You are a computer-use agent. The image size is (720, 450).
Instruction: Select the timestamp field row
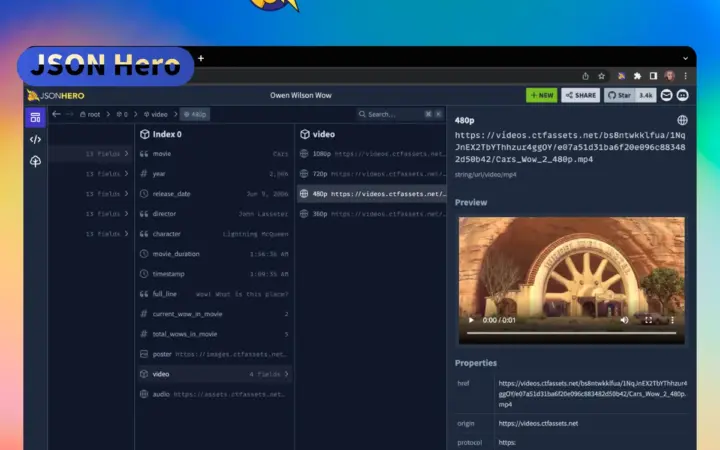tap(214, 274)
